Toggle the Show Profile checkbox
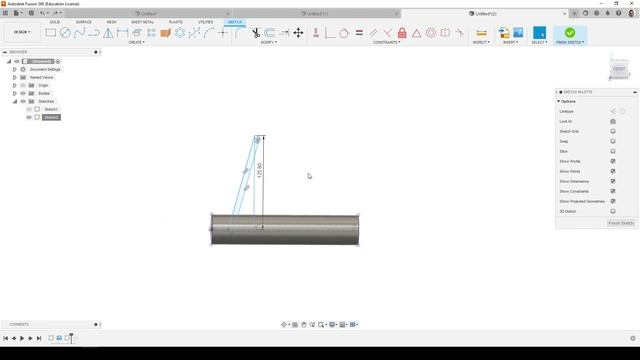This screenshot has height=360, width=640. click(613, 161)
